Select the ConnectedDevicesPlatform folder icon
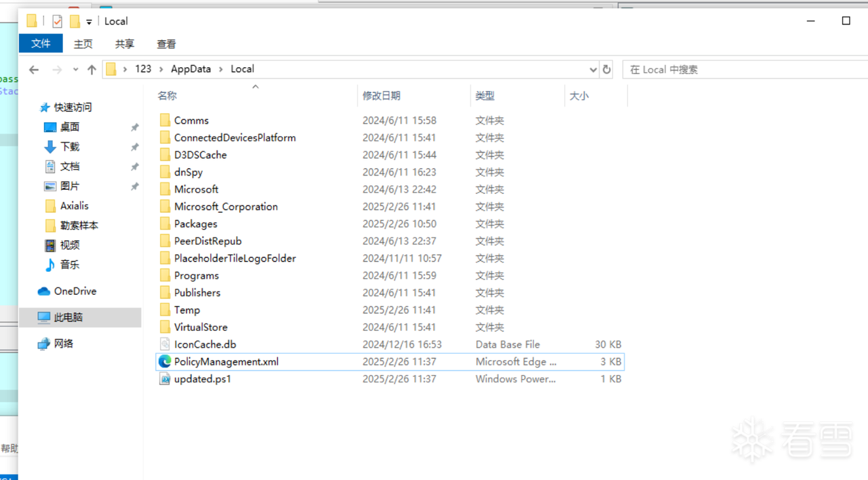 tap(164, 138)
